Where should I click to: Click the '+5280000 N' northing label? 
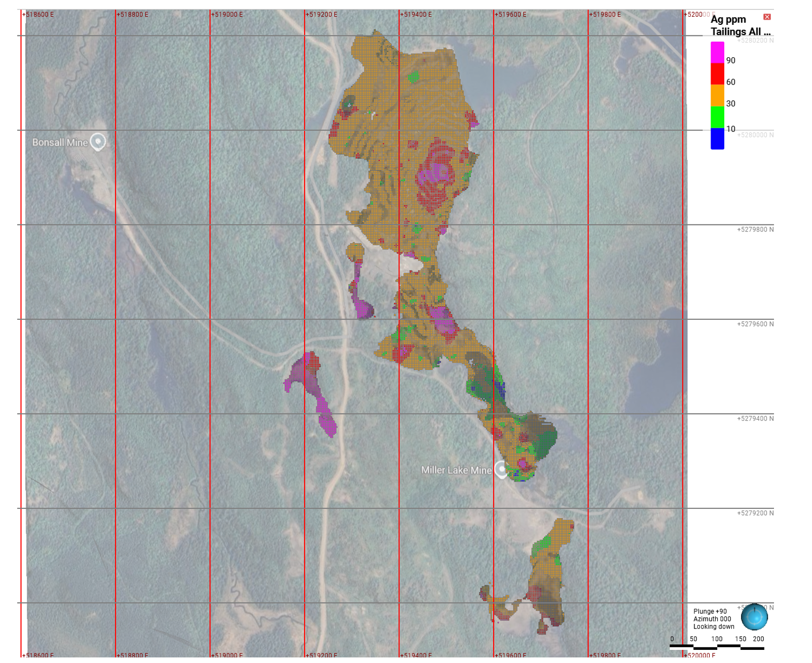[x=755, y=135]
